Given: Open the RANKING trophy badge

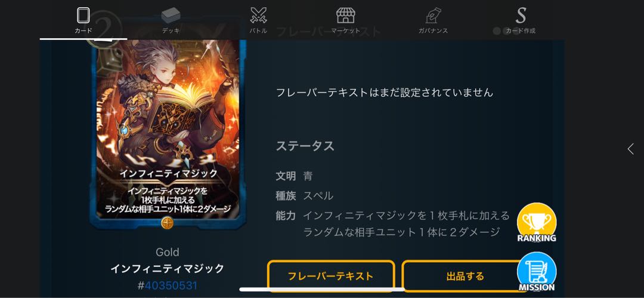Looking at the screenshot, I should tap(537, 223).
